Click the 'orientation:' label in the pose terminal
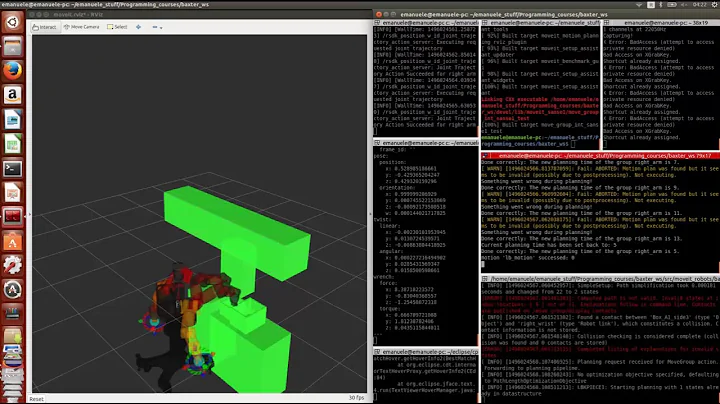The height and width of the screenshot is (404, 720). pos(397,187)
